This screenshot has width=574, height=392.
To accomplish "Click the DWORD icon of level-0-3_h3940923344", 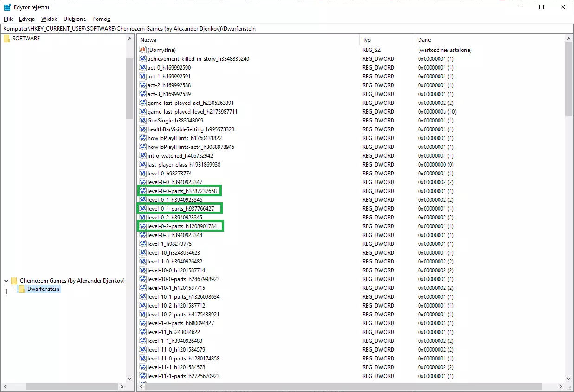I will pyautogui.click(x=143, y=235).
